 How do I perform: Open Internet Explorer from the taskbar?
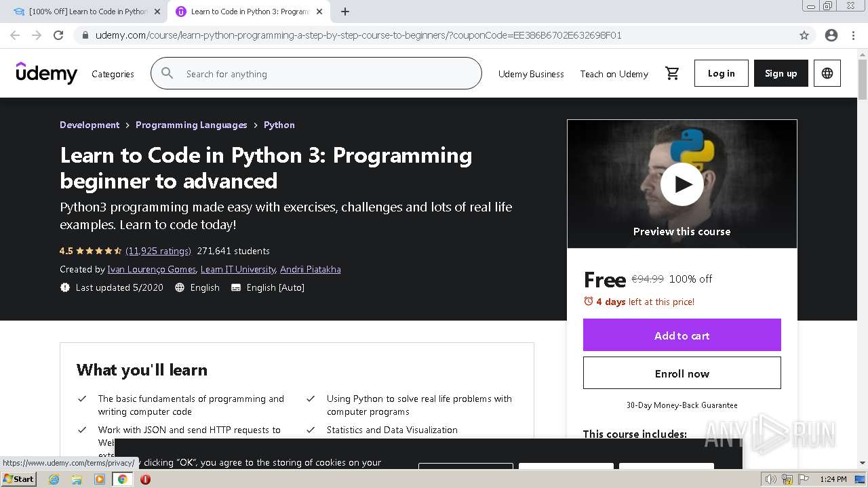coord(54,479)
